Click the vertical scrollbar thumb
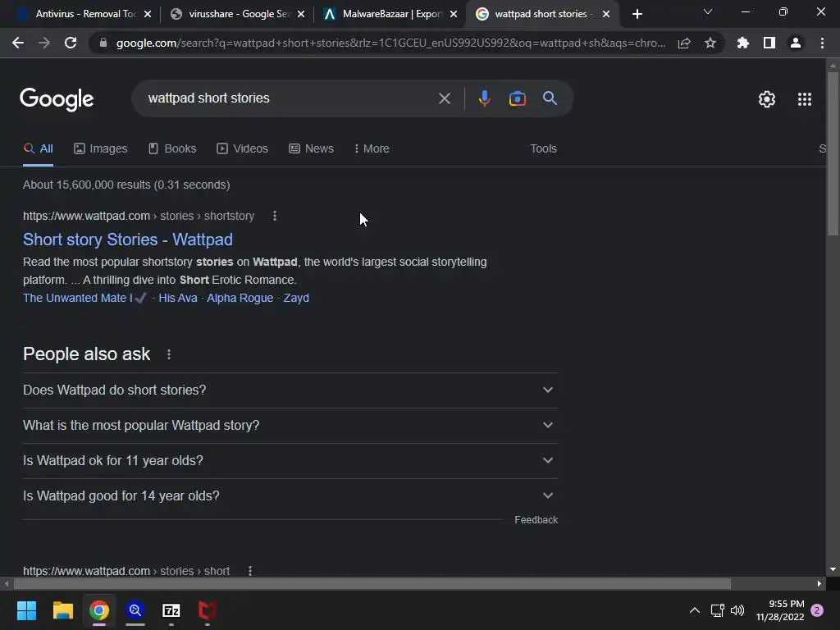The width and height of the screenshot is (840, 630). pos(833,153)
